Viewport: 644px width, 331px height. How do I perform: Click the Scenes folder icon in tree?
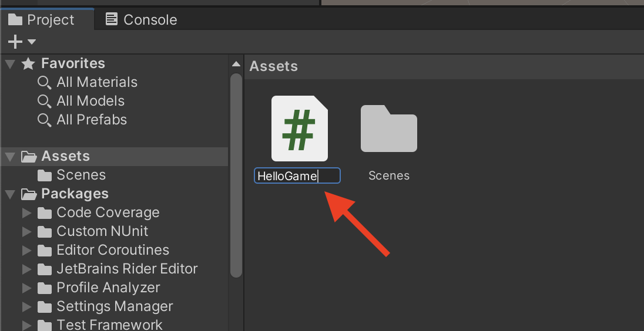[x=45, y=175]
